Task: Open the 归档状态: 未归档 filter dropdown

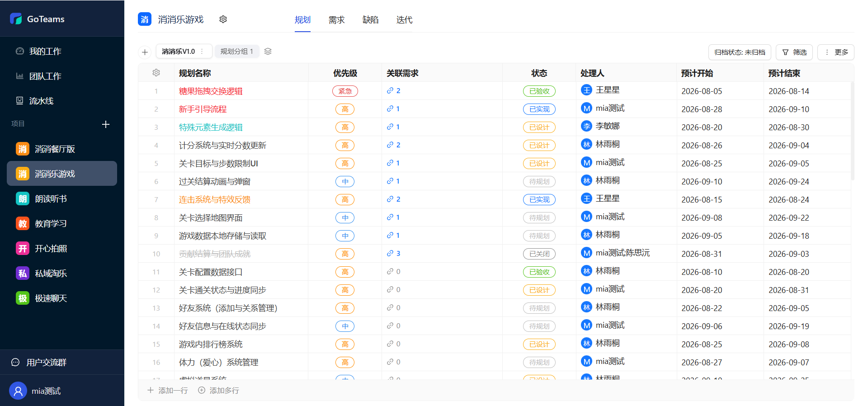Action: coord(740,52)
